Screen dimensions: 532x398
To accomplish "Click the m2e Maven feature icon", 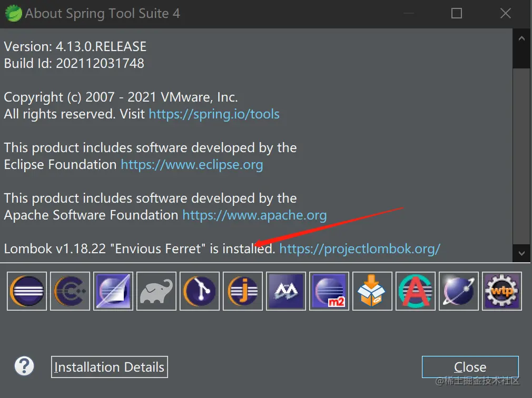I will coord(329,291).
